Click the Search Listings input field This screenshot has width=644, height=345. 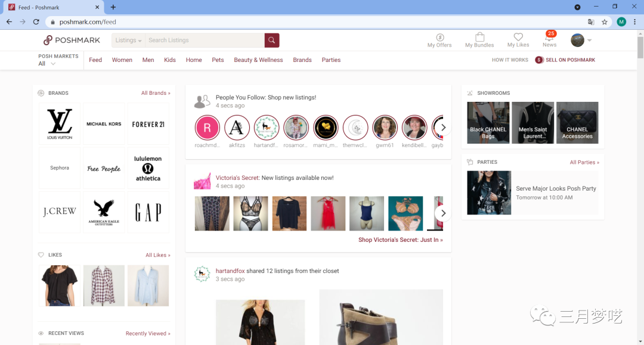click(205, 40)
